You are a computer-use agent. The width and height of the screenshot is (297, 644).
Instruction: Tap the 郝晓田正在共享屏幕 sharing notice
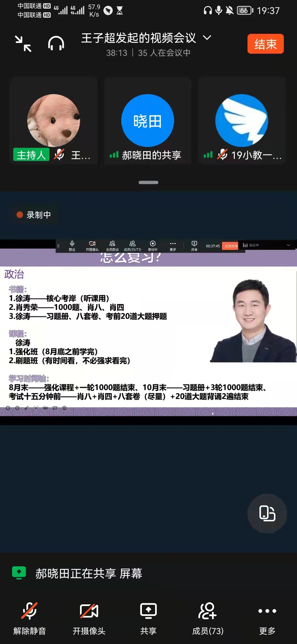pyautogui.click(x=89, y=574)
